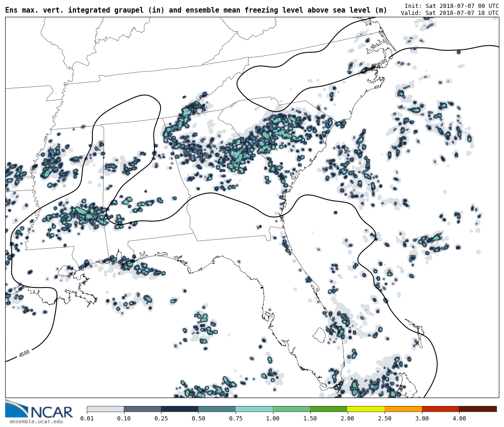The height and width of the screenshot is (427, 504).
Task: Click the map title about integrated graupel
Action: [x=196, y=10]
